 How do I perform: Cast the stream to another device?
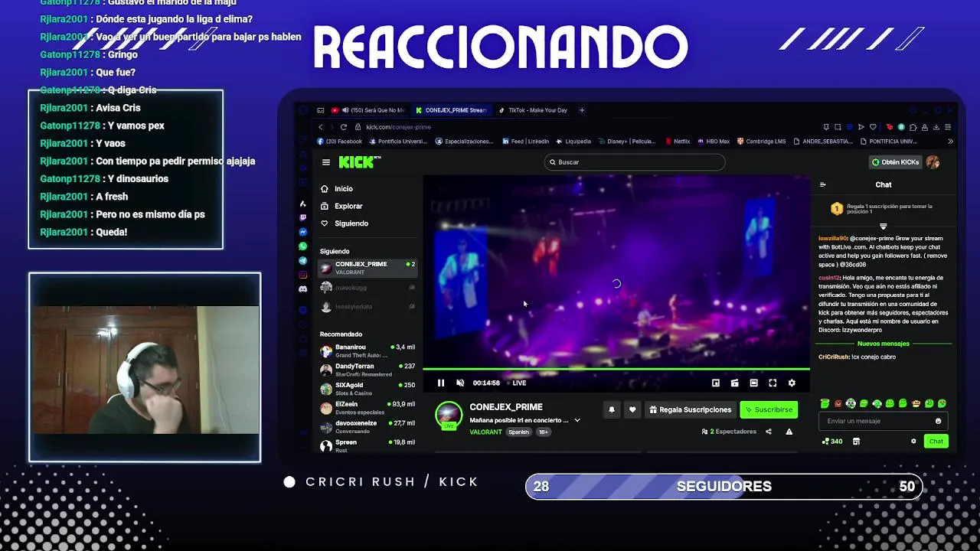pyautogui.click(x=734, y=383)
